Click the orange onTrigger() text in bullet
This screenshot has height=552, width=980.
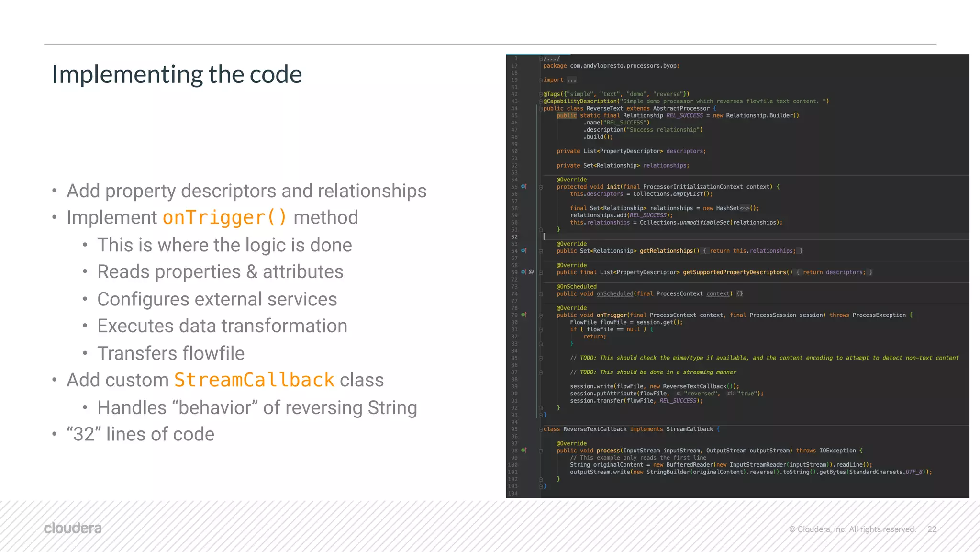(x=225, y=217)
